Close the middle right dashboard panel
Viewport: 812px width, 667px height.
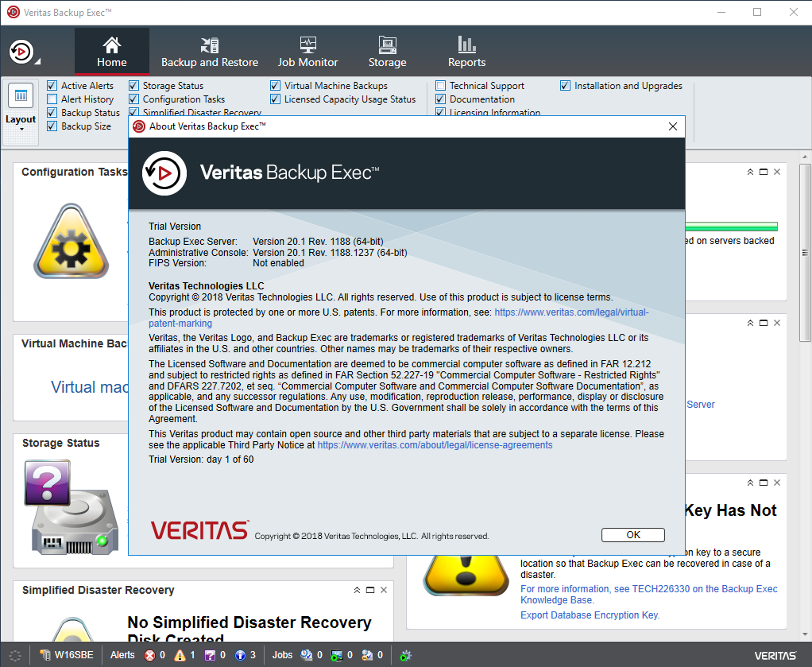[777, 323]
